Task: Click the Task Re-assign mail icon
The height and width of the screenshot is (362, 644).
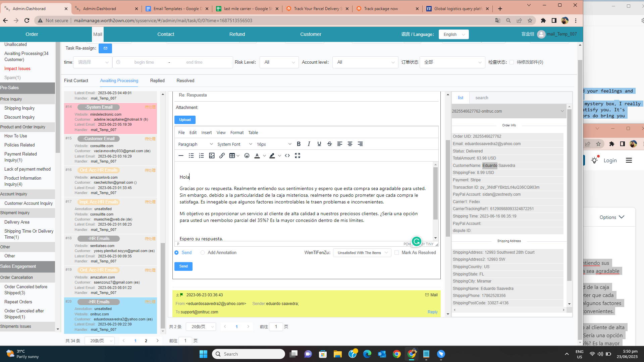Action: 105,48
